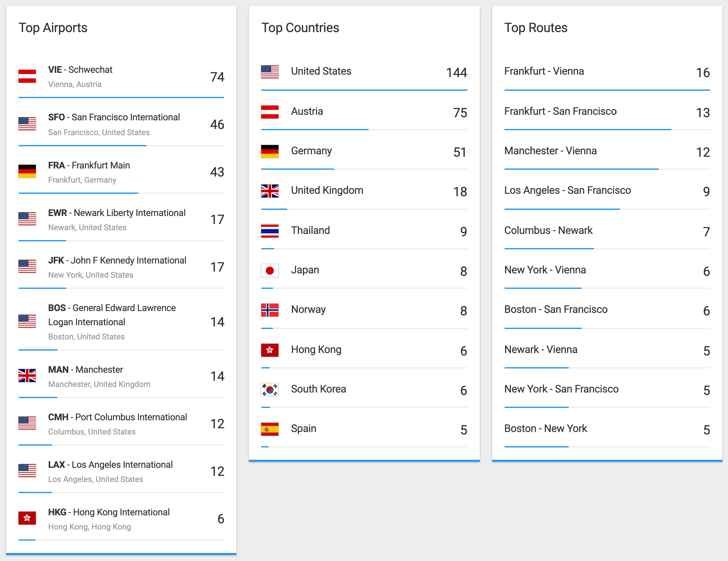Click the progress bar under Austria
728x561 pixels.
[364, 130]
